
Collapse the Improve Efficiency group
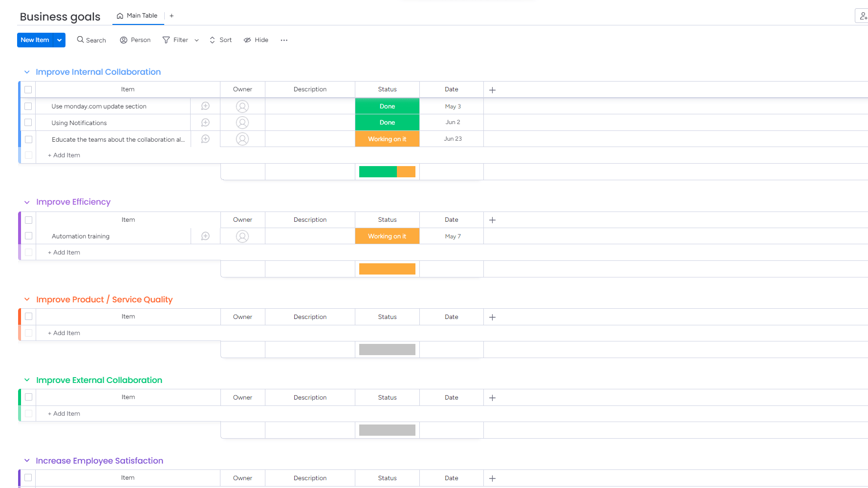coord(27,202)
